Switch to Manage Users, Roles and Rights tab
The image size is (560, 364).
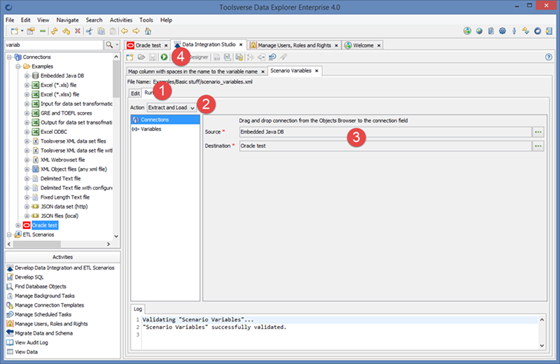294,45
